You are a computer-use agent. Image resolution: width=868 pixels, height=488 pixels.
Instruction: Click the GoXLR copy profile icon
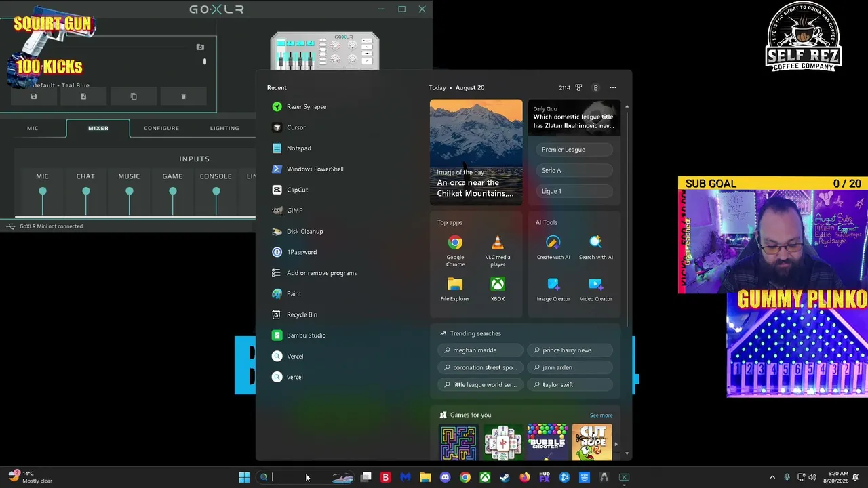134,96
